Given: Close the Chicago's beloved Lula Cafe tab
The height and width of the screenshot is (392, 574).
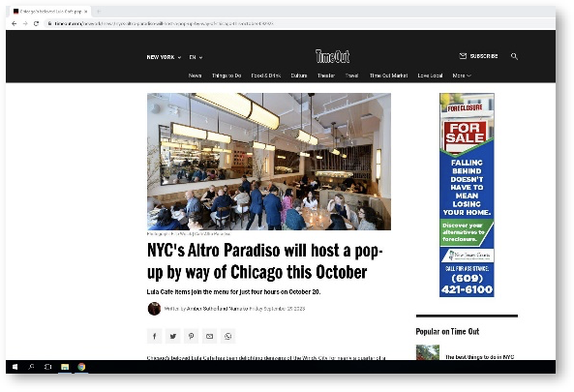Looking at the screenshot, I should coord(85,12).
